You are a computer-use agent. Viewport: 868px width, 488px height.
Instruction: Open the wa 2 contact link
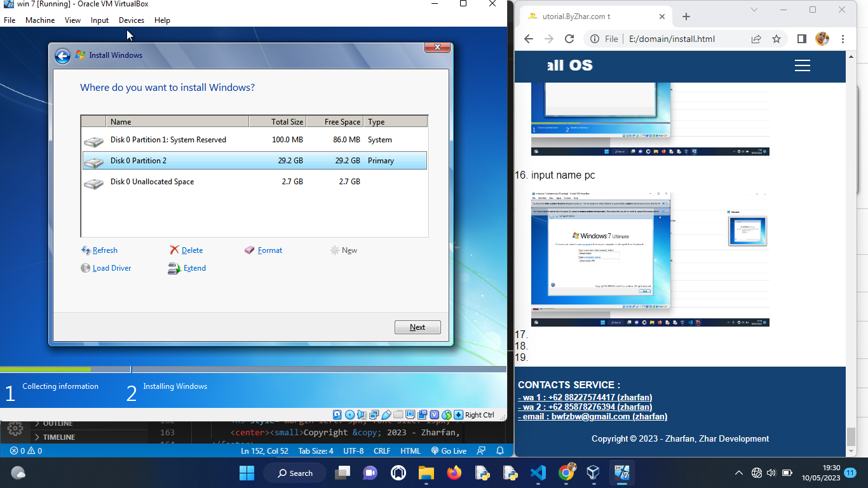click(x=585, y=407)
